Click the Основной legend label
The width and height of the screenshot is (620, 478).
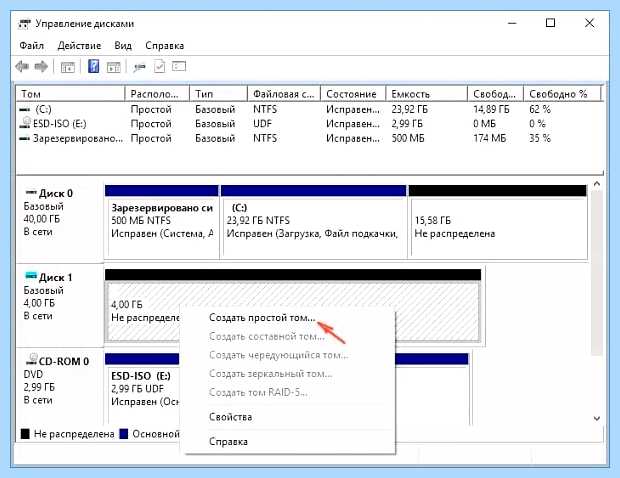(x=156, y=434)
